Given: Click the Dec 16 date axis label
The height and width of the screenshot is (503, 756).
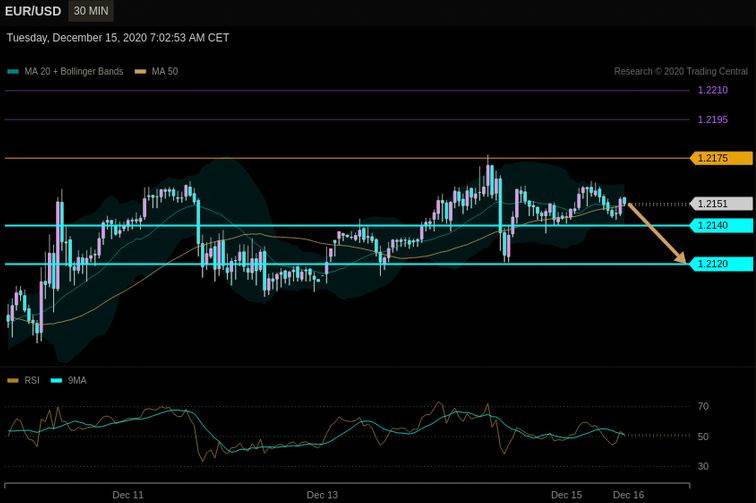Looking at the screenshot, I should 628,495.
